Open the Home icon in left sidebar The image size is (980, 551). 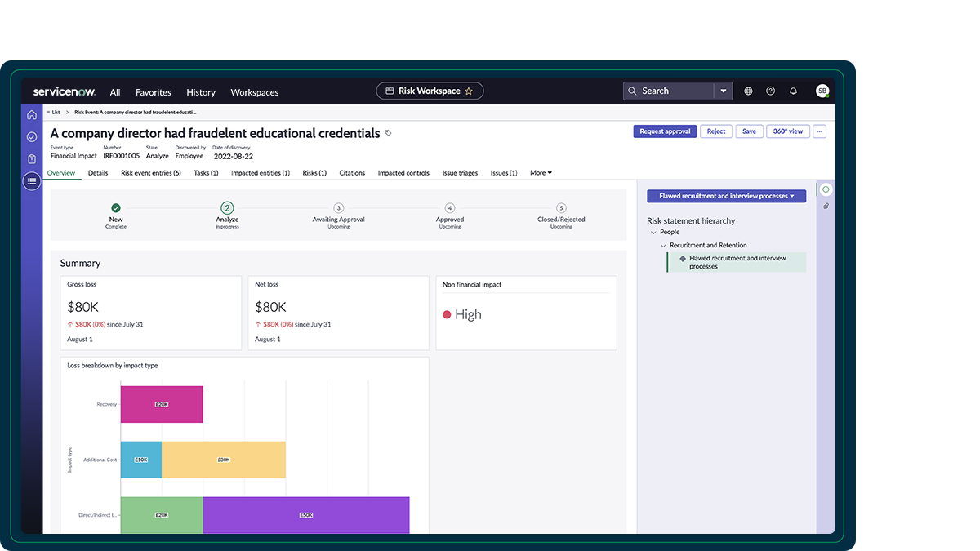(x=32, y=115)
